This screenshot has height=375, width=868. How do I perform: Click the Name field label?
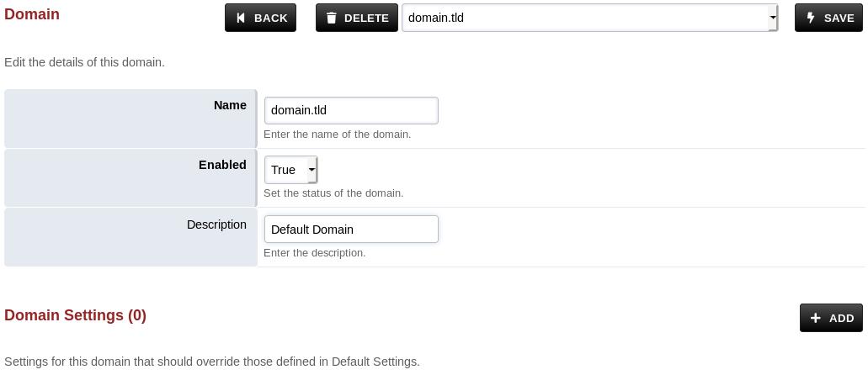tap(230, 105)
